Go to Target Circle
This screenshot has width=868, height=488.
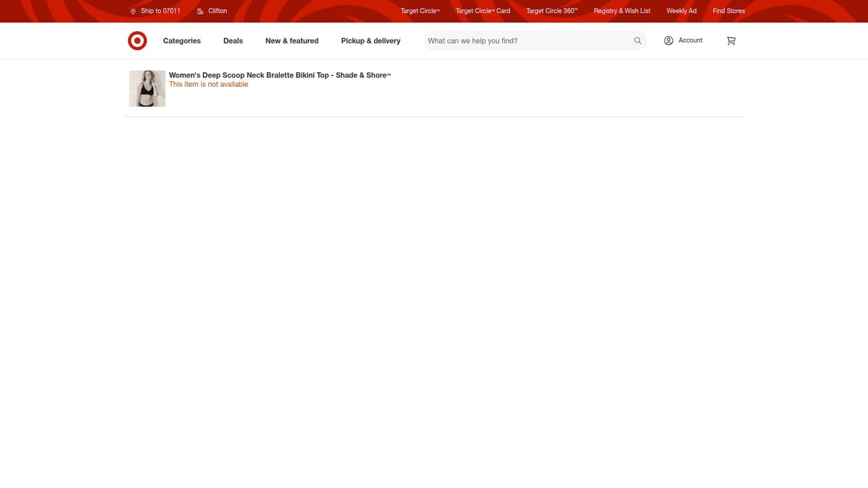[420, 11]
